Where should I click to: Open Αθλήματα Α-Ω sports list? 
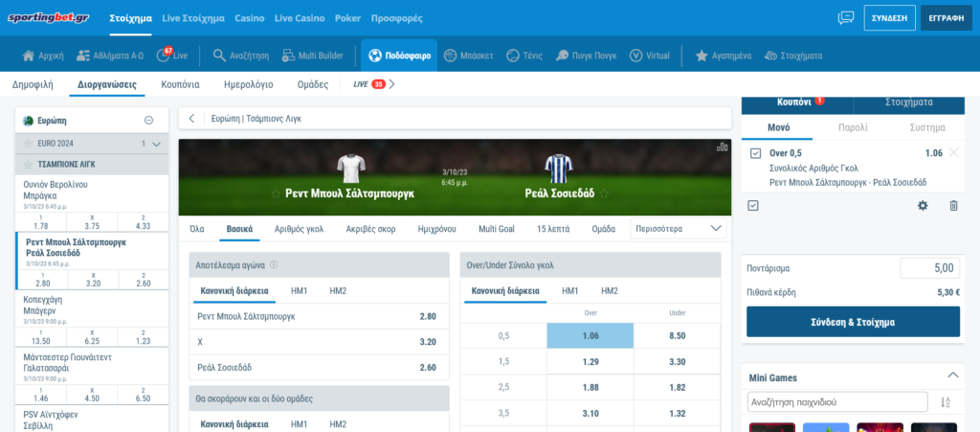[x=110, y=56]
